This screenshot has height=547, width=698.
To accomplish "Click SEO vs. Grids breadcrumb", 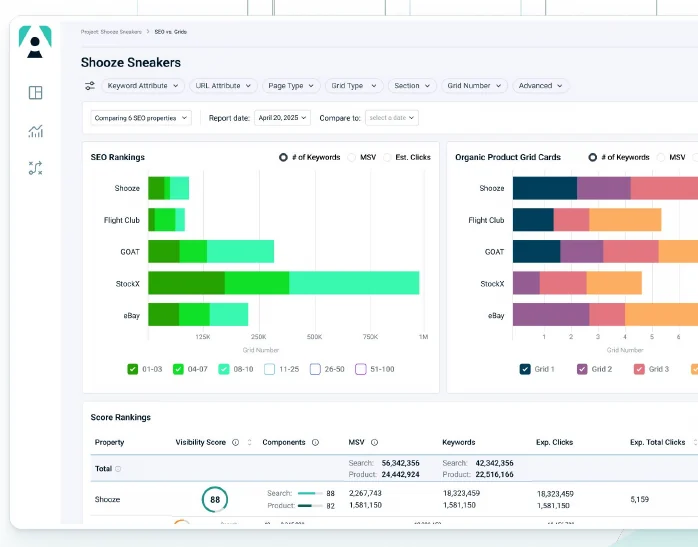I will coord(170,32).
